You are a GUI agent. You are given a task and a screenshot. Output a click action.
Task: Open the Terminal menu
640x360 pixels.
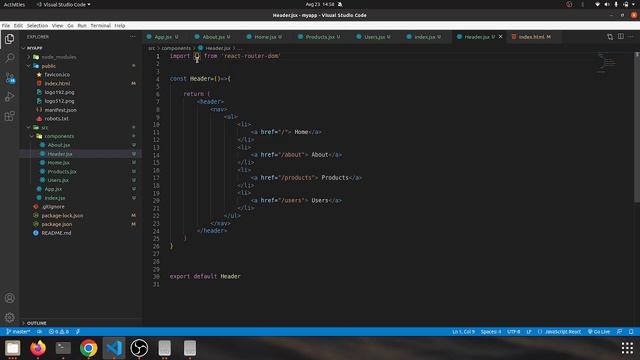coord(100,25)
